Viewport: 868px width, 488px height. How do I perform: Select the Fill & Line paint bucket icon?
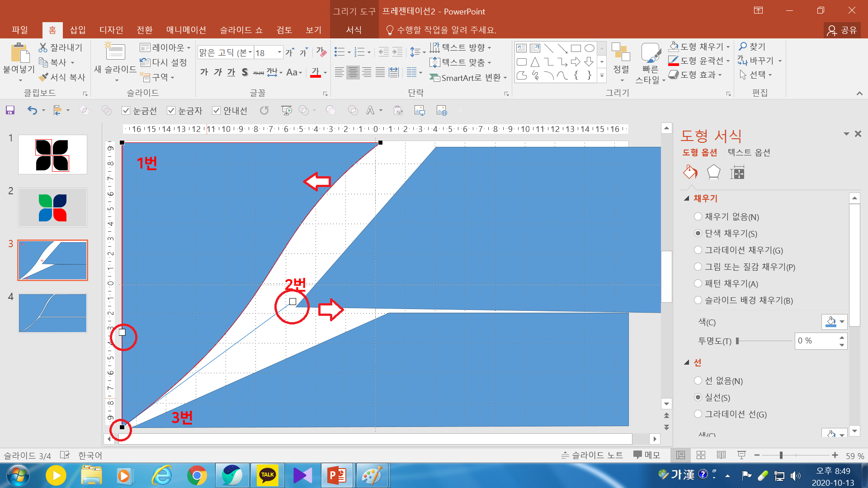point(690,173)
